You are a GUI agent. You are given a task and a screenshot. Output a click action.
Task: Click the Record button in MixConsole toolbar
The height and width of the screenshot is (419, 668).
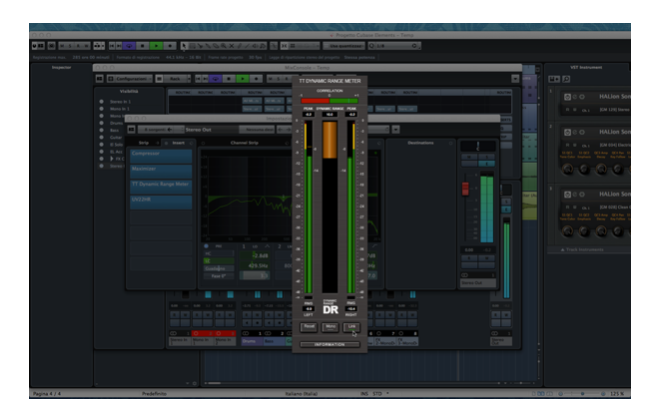256,79
